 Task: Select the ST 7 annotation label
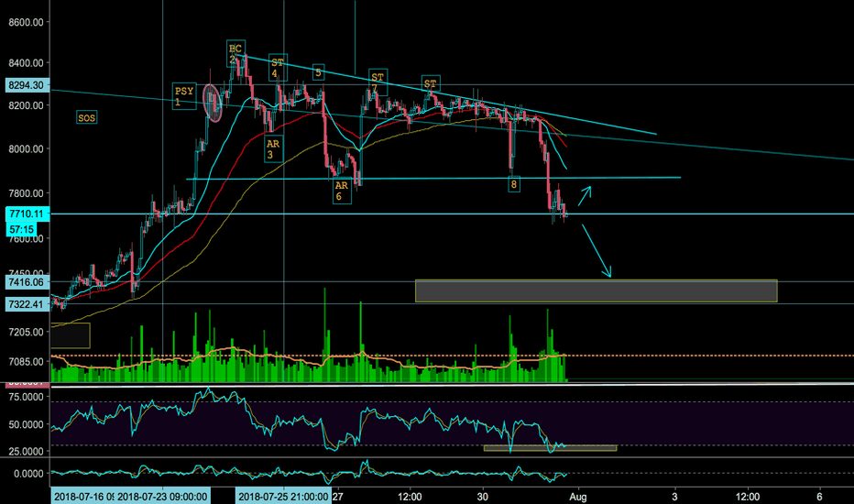coord(378,82)
